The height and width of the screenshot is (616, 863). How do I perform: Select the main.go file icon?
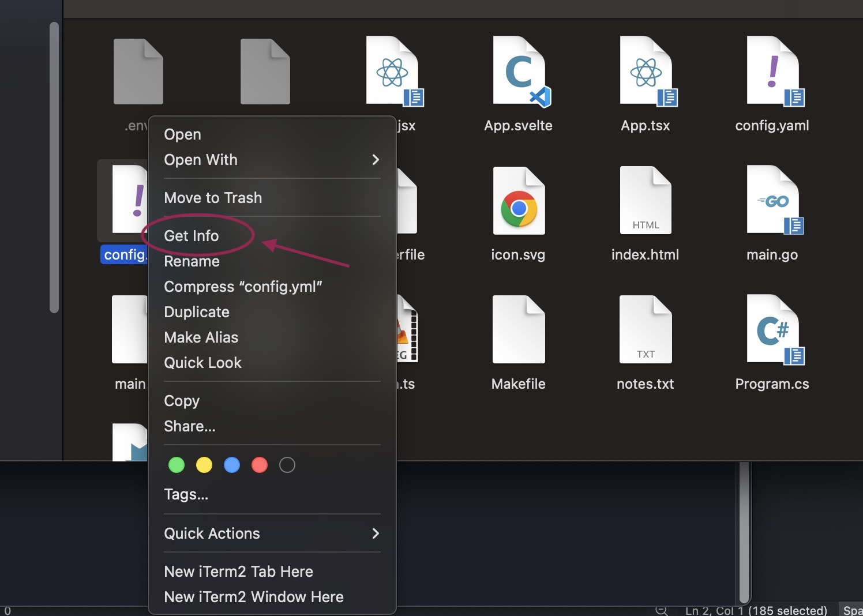pyautogui.click(x=772, y=201)
